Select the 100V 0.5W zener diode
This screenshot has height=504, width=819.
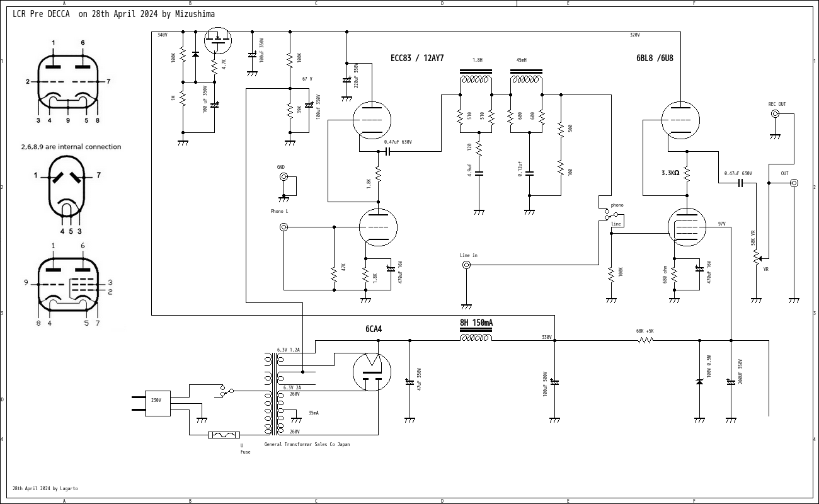pyautogui.click(x=699, y=381)
